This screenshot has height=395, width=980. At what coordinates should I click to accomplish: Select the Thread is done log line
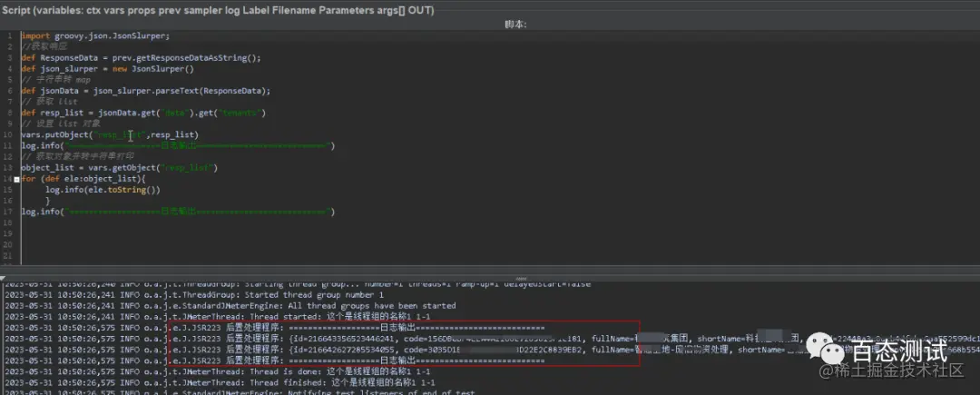tap(216, 372)
